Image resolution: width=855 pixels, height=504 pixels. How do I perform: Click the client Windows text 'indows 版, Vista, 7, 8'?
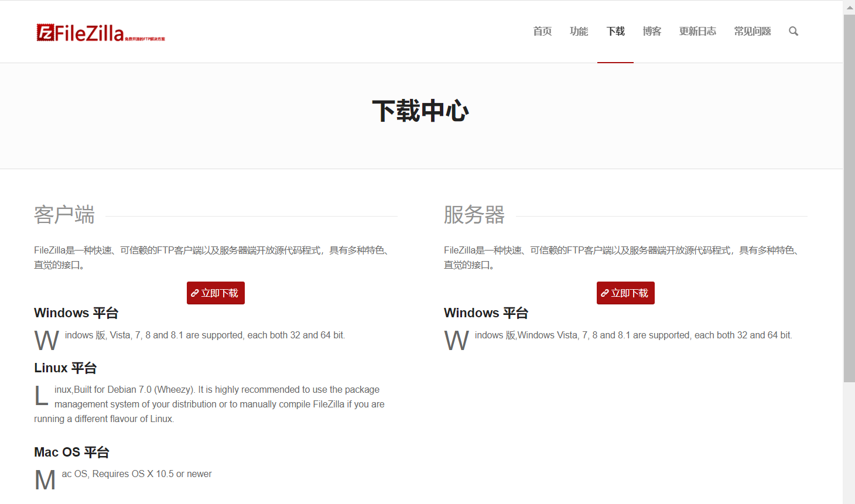pyautogui.click(x=109, y=335)
